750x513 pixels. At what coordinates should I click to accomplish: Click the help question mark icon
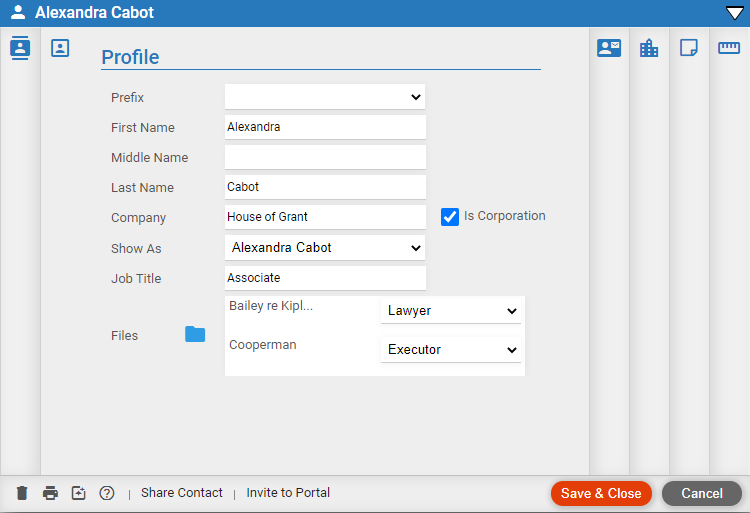(x=107, y=493)
